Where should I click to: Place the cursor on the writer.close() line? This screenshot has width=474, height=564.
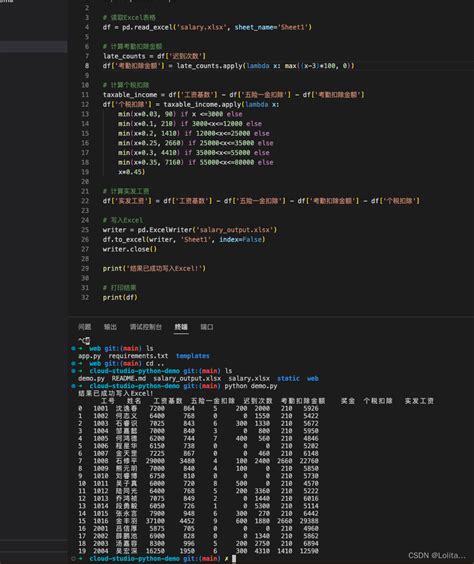pos(129,249)
